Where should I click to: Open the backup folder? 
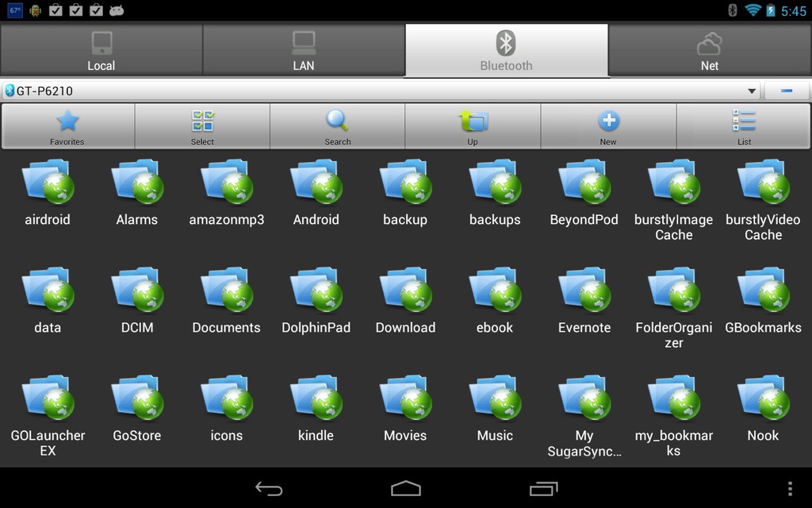(x=405, y=192)
